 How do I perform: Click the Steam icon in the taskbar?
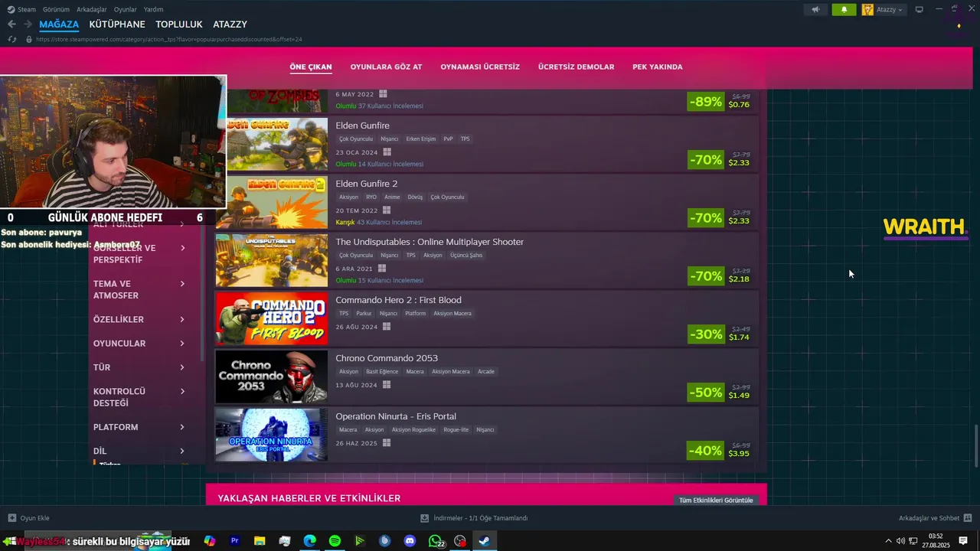[x=485, y=541]
